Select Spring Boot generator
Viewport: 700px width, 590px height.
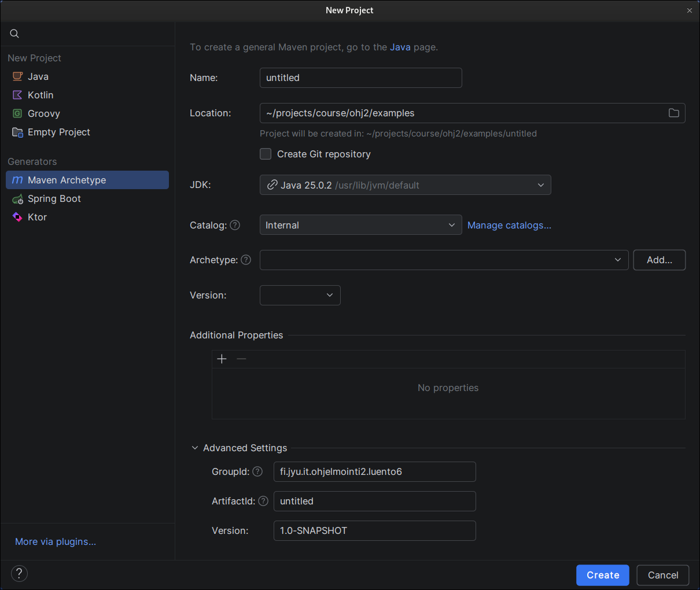pos(54,198)
